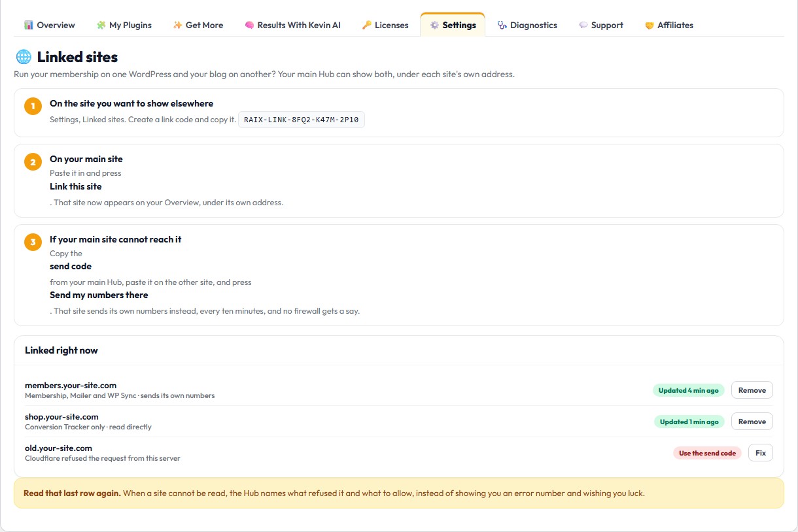Click If your main site cannot reach it heading
Viewport: 798px width, 532px height.
point(116,239)
